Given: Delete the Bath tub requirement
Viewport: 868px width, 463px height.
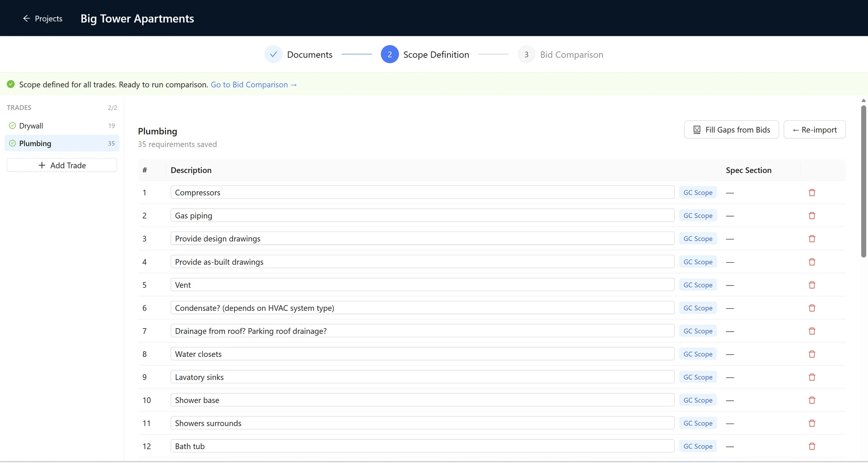Looking at the screenshot, I should coord(812,446).
